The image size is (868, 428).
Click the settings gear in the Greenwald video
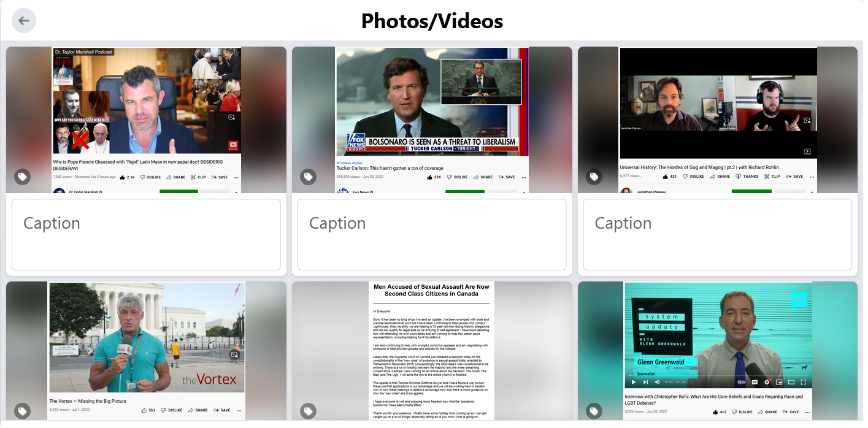coord(767,382)
